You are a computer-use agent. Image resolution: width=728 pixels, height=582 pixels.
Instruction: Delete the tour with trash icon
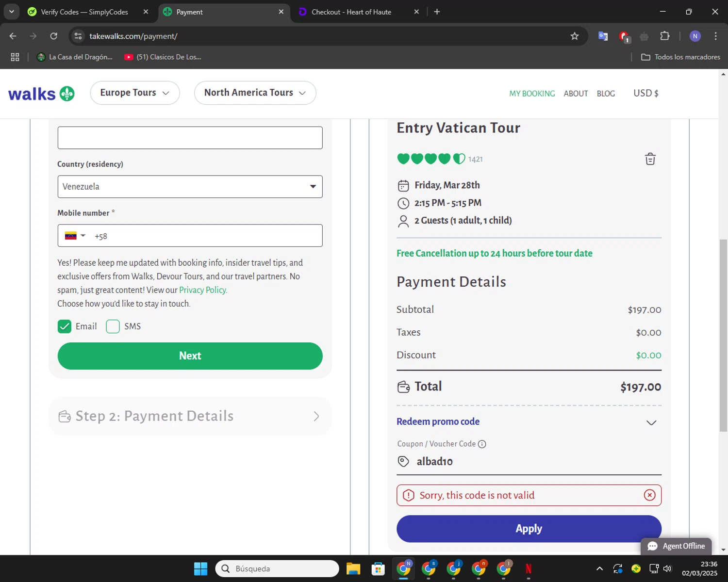point(650,159)
